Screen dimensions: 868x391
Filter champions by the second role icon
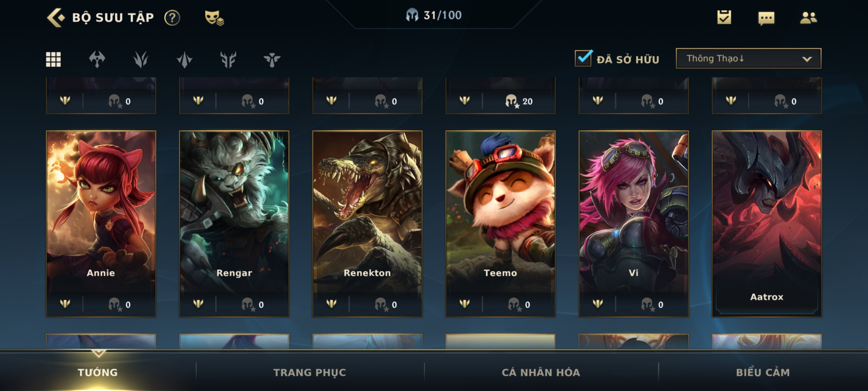click(141, 59)
